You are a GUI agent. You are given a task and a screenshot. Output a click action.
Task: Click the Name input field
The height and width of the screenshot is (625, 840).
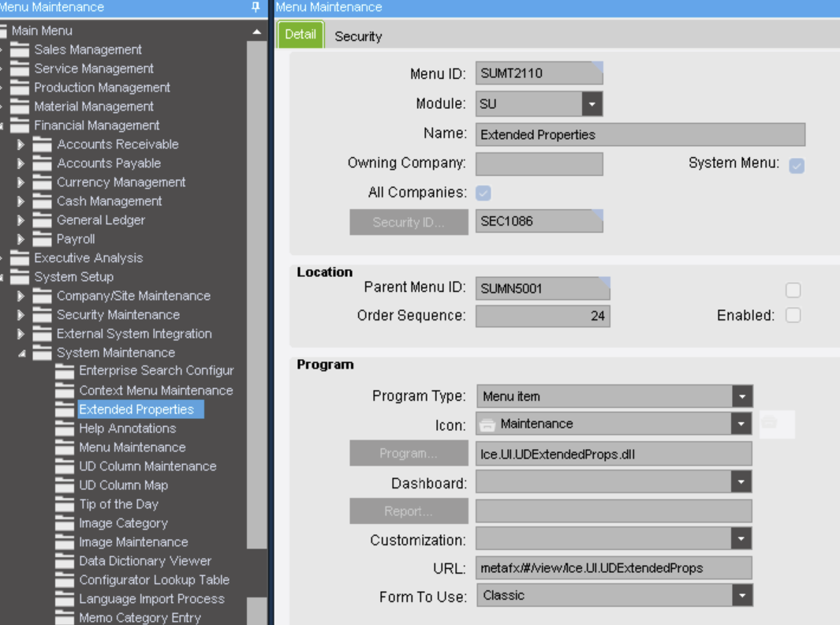(x=640, y=134)
